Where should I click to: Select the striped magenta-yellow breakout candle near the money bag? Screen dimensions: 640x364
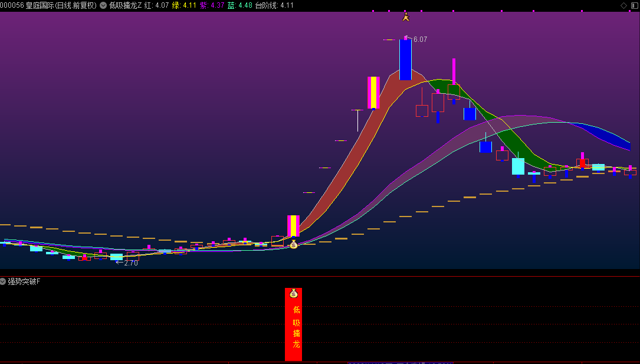click(294, 226)
